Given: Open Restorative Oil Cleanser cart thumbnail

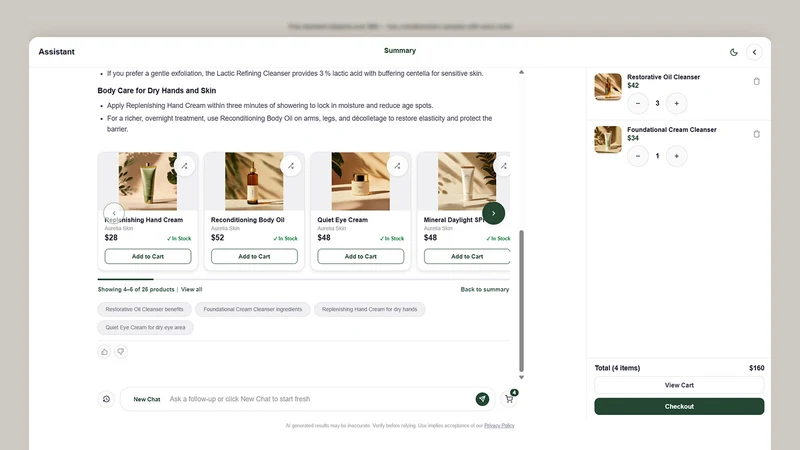Looking at the screenshot, I should [608, 87].
